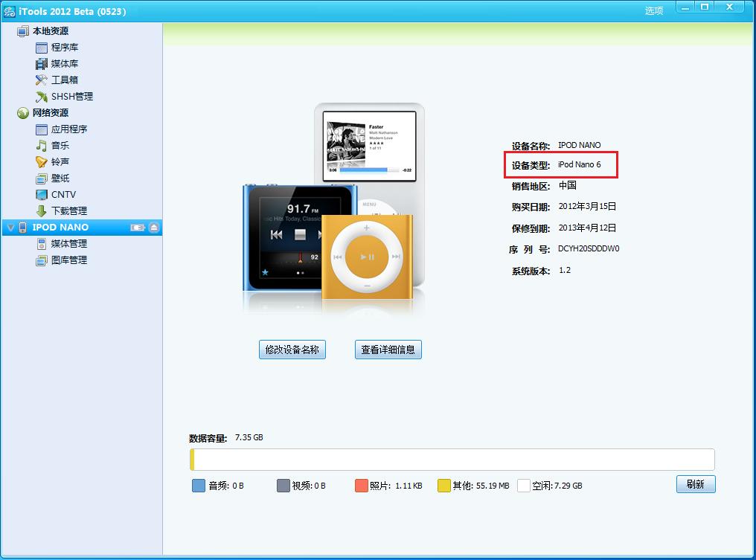Click the SHSH管理 umbrella icon
756x560 pixels.
point(42,97)
